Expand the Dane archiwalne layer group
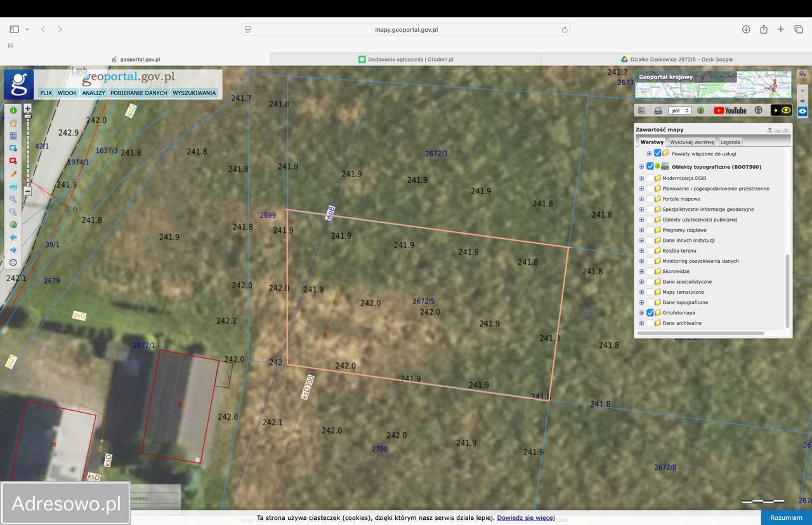This screenshot has width=812, height=525. click(641, 323)
